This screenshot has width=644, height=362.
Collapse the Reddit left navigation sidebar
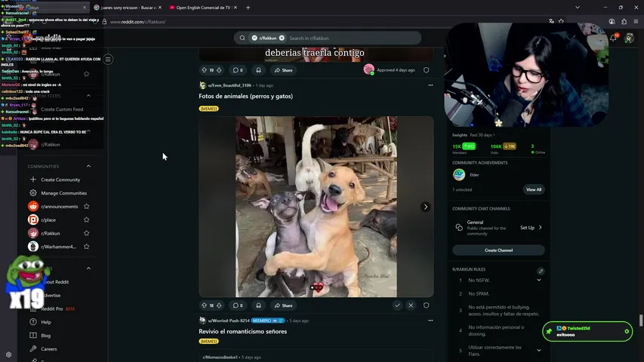click(x=108, y=60)
